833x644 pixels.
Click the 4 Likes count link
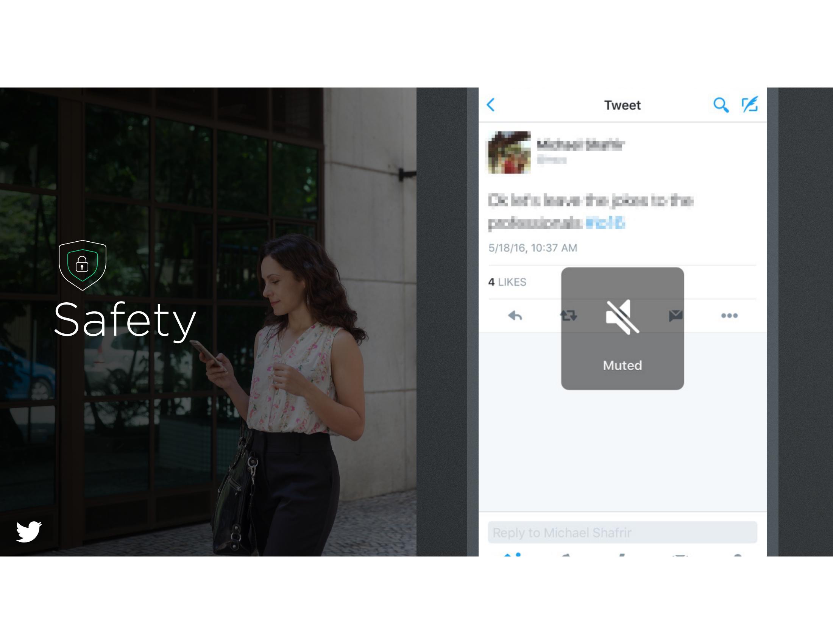click(x=507, y=281)
